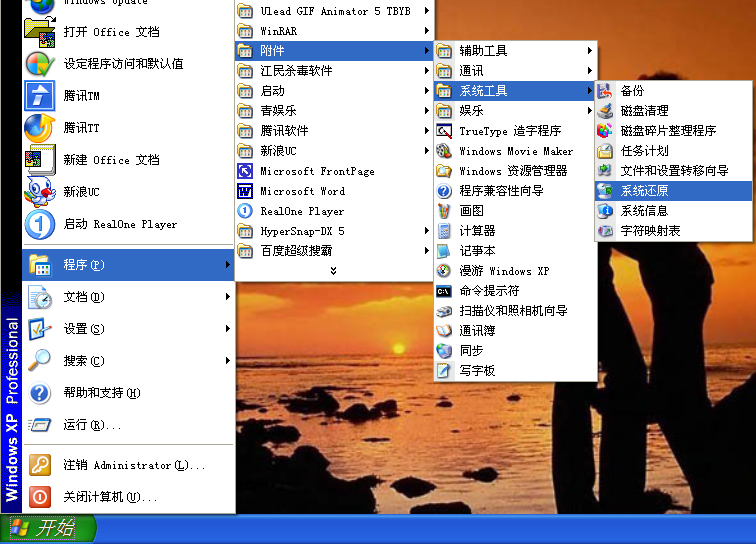
Task: Click the 开始 Start button on the taskbar
Action: (48, 528)
